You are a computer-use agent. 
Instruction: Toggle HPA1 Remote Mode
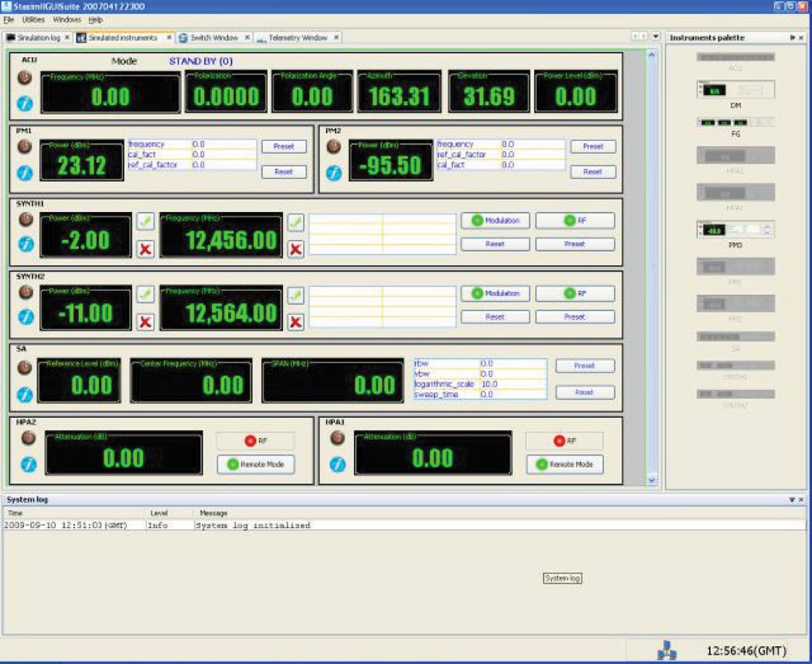(565, 464)
